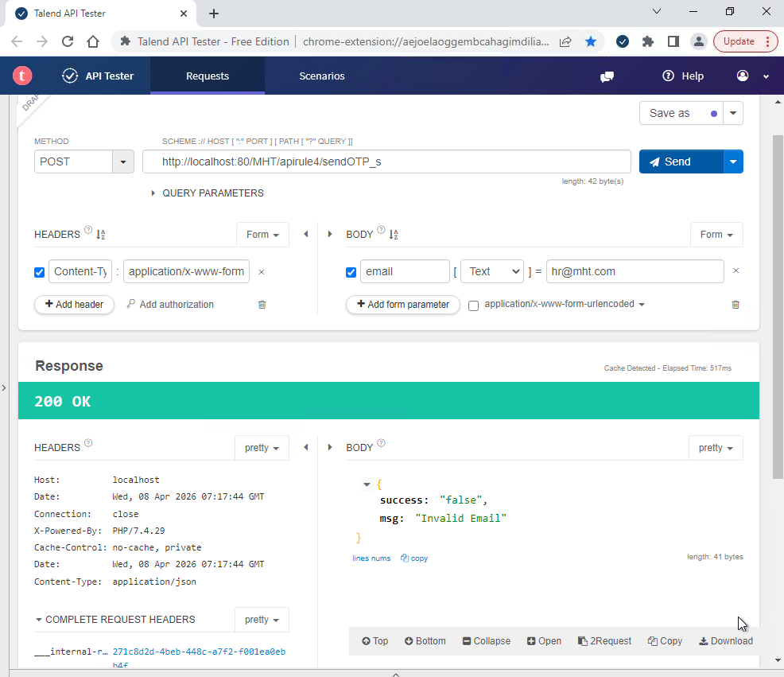Edit the hr@mht.com value field
784x677 pixels.
coord(635,271)
